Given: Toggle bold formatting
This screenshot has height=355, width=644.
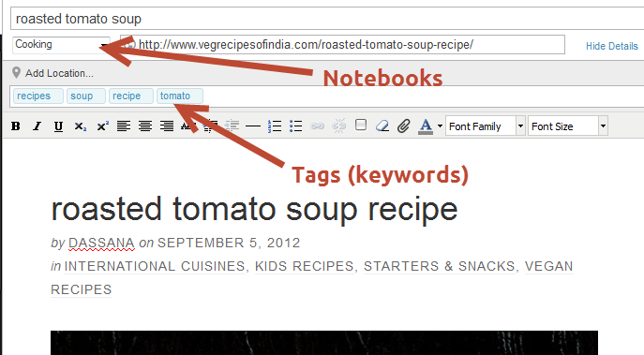Looking at the screenshot, I should (16, 126).
